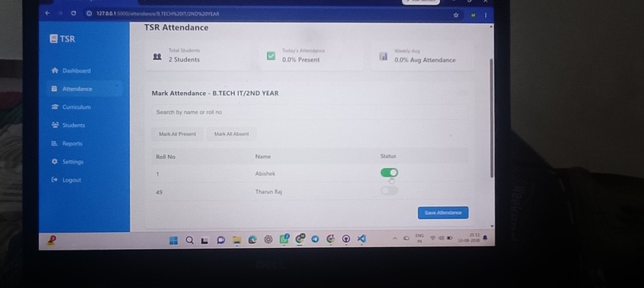Open WhatsApp from the taskbar
This screenshot has width=644, height=288.
click(x=284, y=239)
